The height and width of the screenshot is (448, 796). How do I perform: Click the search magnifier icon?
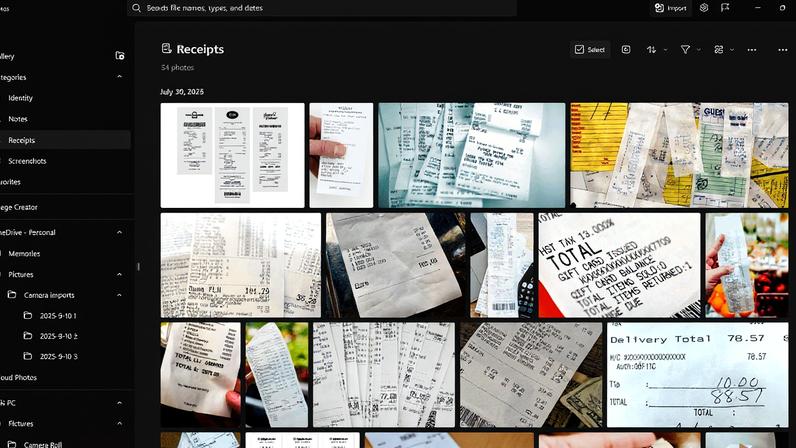[136, 8]
